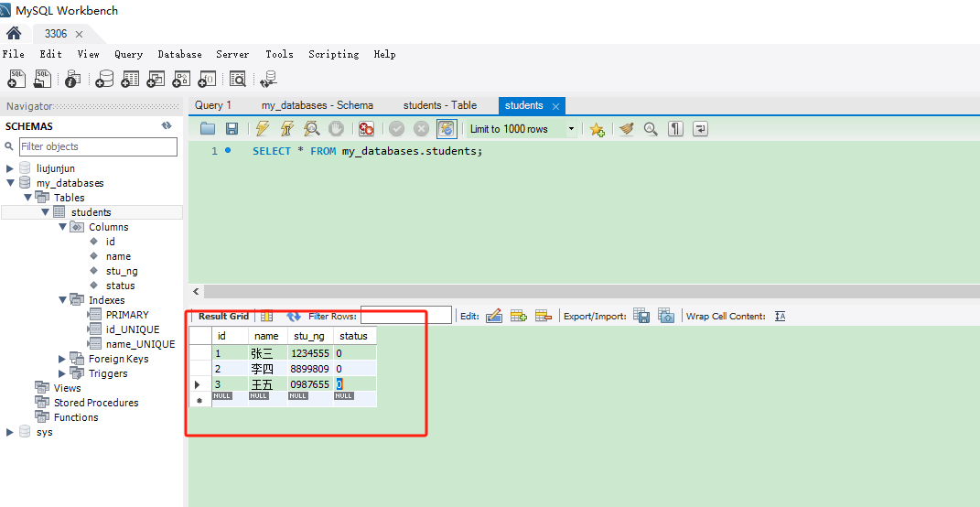Click the form editor grid icon

coord(267,317)
